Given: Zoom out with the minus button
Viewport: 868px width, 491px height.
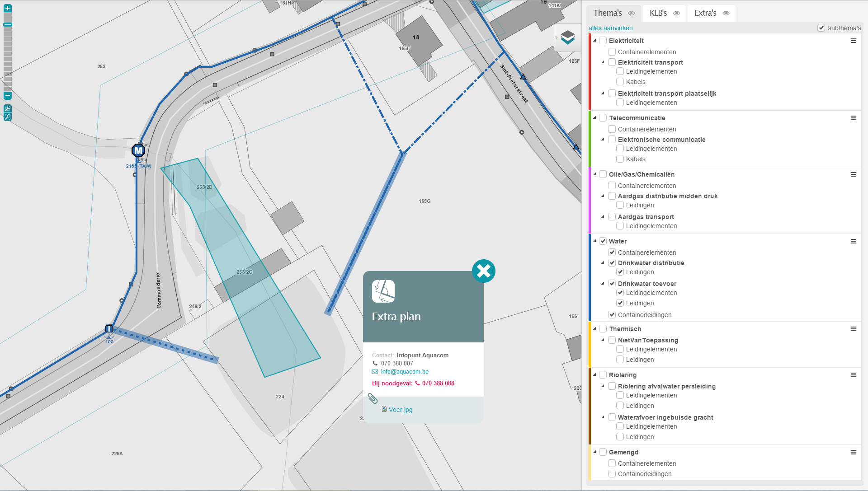Looking at the screenshot, I should [x=8, y=96].
